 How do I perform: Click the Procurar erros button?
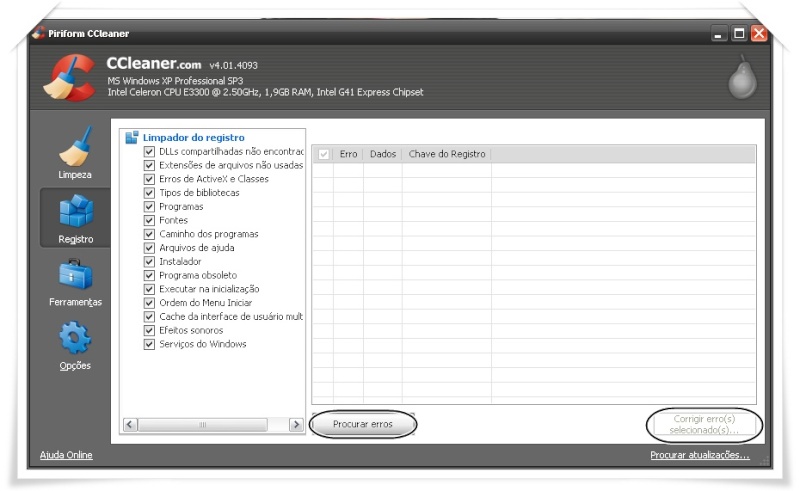(x=363, y=424)
